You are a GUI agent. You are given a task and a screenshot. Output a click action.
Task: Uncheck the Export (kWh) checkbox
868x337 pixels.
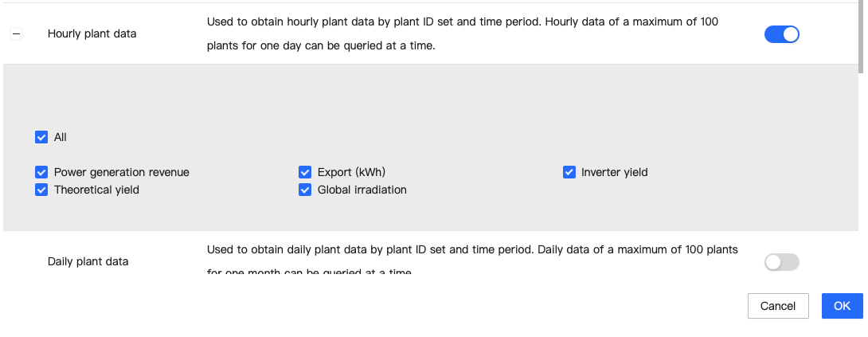point(305,172)
